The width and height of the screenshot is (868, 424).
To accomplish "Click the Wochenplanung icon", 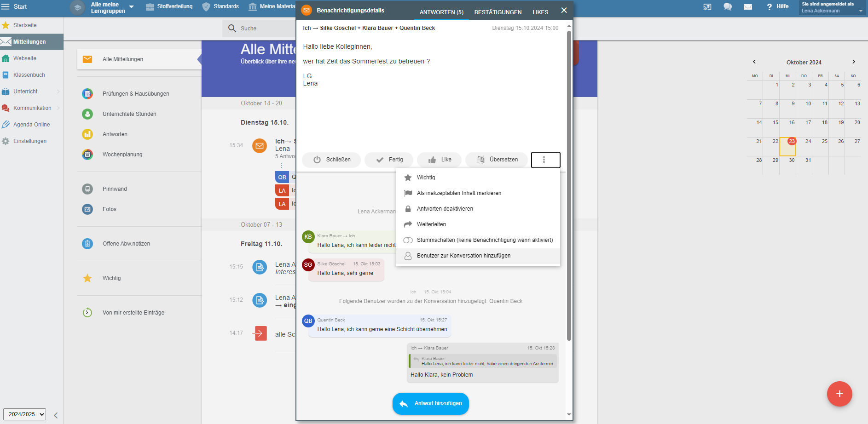I will 87,155.
